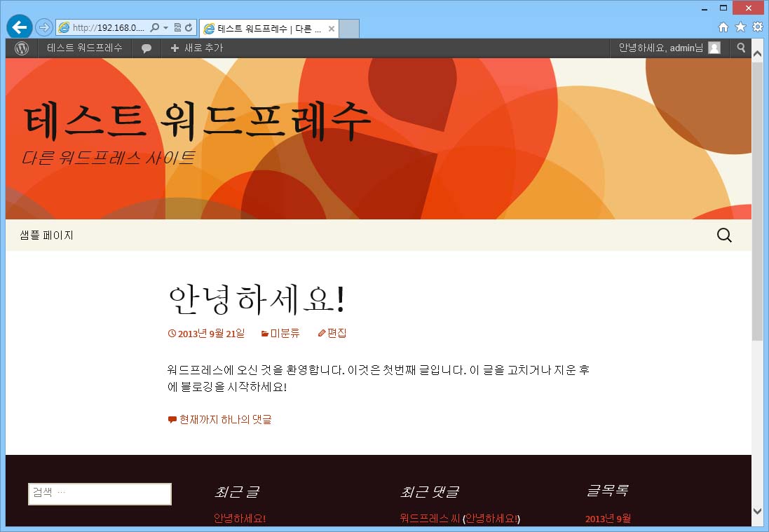Open the search magnifier in the navigation bar
The height and width of the screenshot is (532, 769).
pos(724,236)
